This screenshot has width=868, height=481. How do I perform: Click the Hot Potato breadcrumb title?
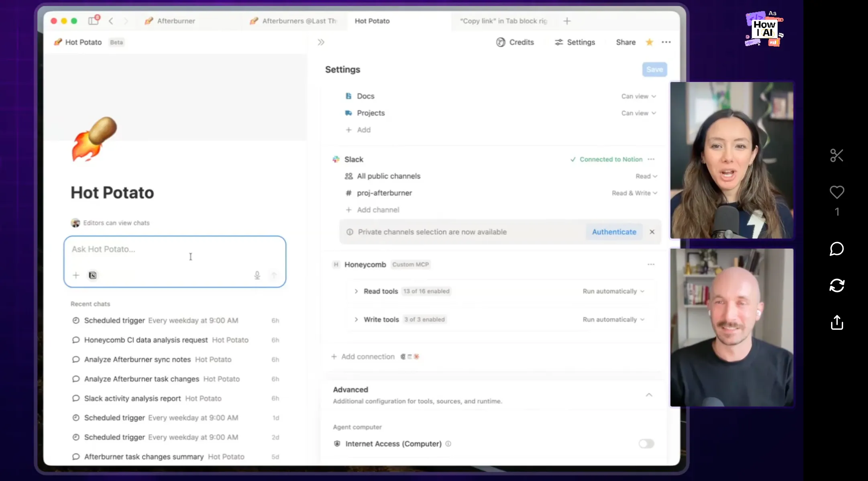tap(83, 42)
